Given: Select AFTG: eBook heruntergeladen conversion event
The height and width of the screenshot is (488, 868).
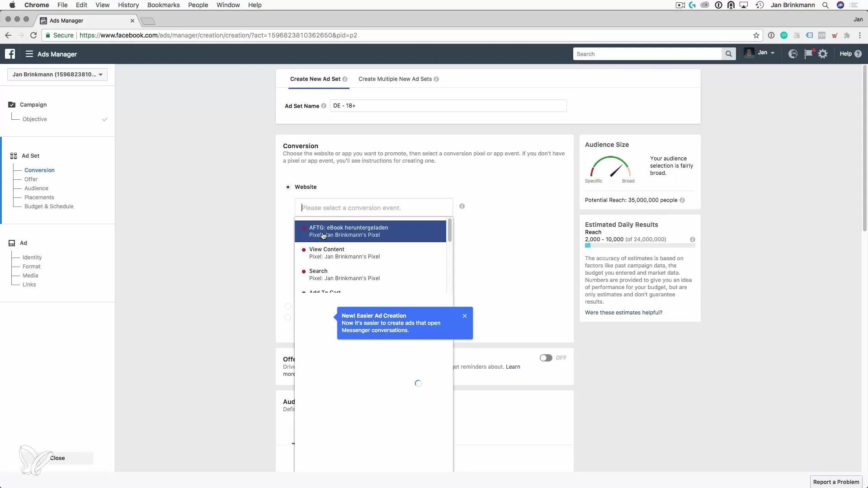Looking at the screenshot, I should pos(370,231).
